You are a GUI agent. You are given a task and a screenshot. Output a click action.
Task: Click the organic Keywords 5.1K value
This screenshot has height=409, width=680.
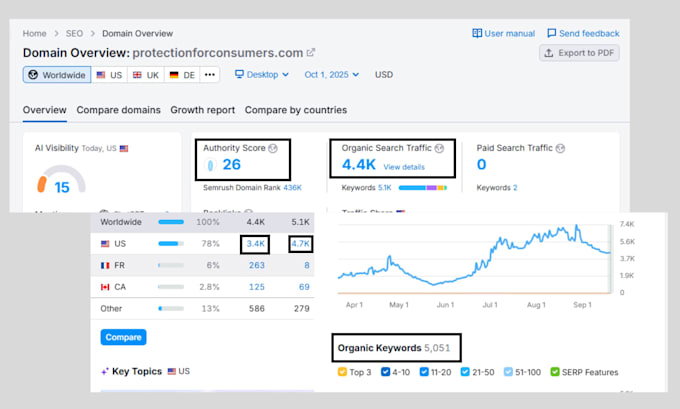click(x=385, y=188)
